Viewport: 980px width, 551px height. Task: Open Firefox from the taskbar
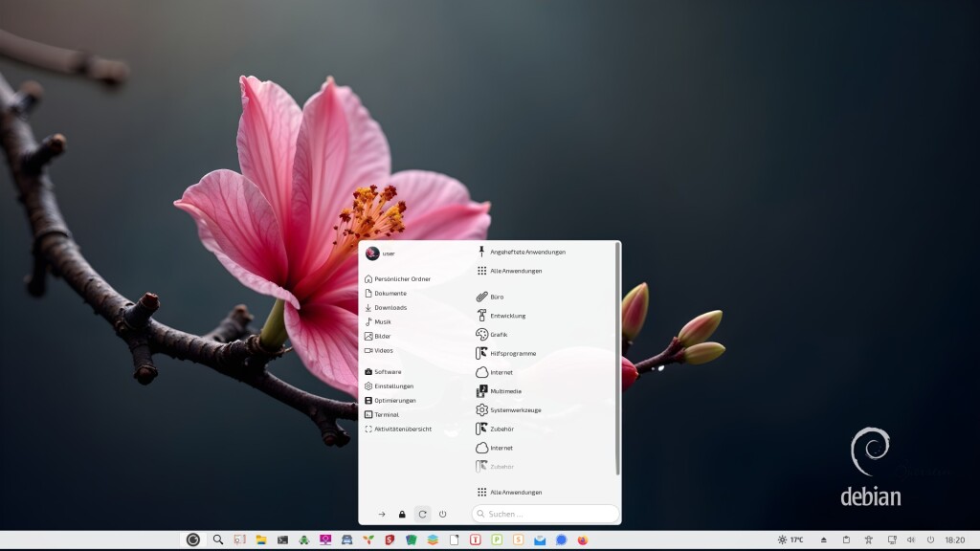point(583,540)
